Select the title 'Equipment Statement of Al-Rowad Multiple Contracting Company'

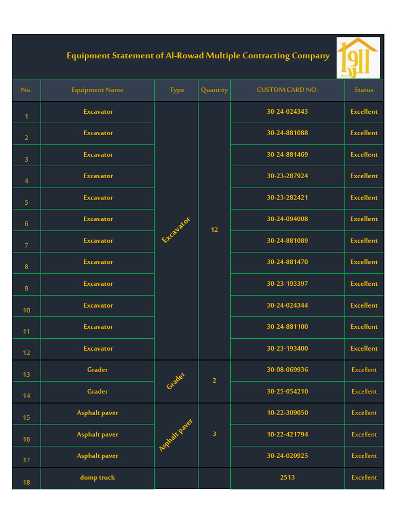(198, 56)
